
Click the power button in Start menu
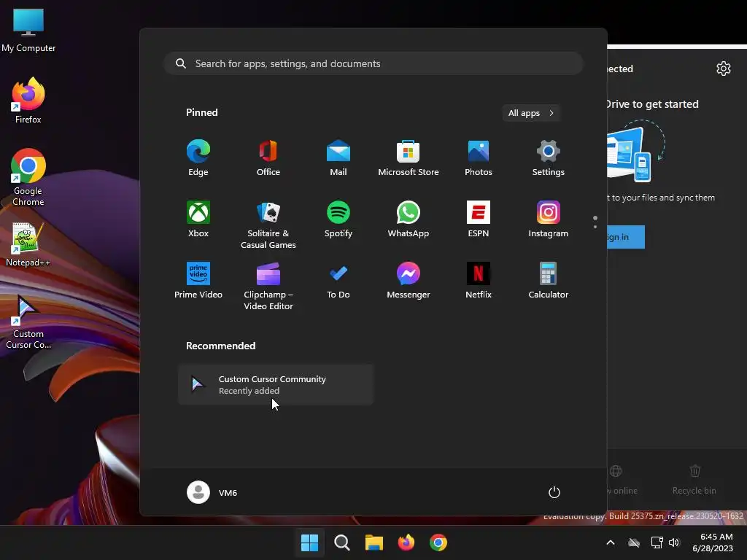click(x=554, y=492)
